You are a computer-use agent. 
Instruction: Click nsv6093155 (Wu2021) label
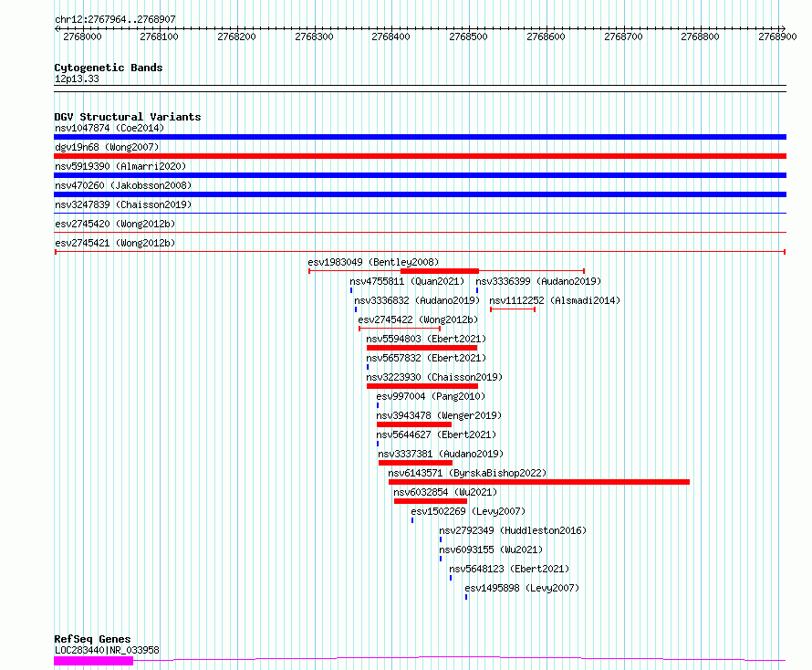point(491,550)
